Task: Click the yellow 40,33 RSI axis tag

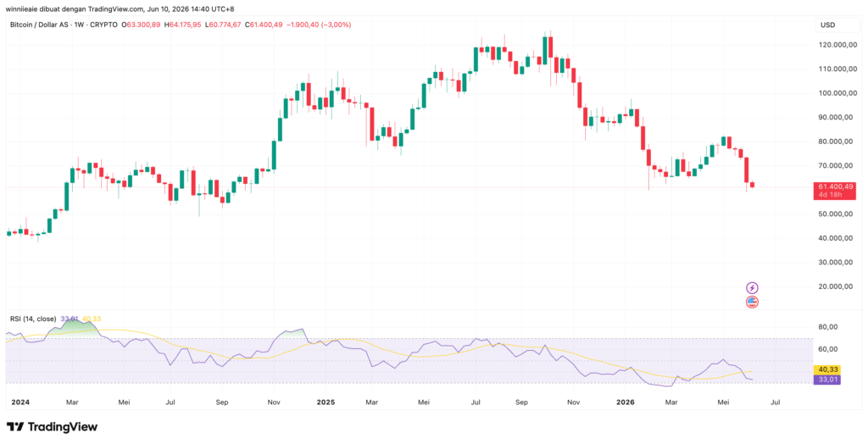Action: [x=827, y=369]
